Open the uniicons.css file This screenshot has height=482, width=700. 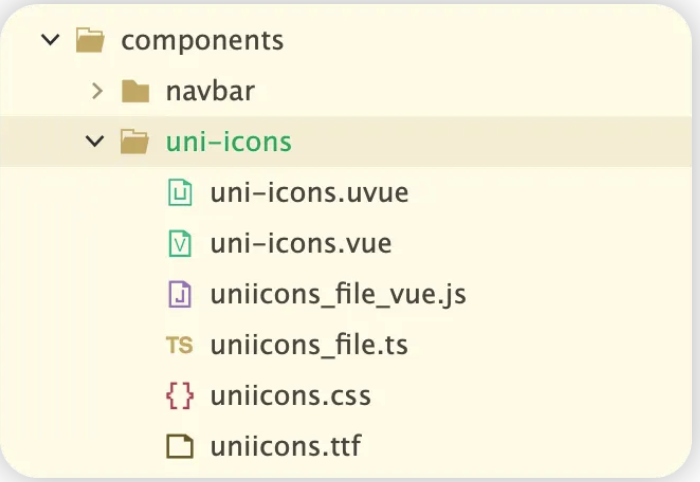[x=291, y=396]
